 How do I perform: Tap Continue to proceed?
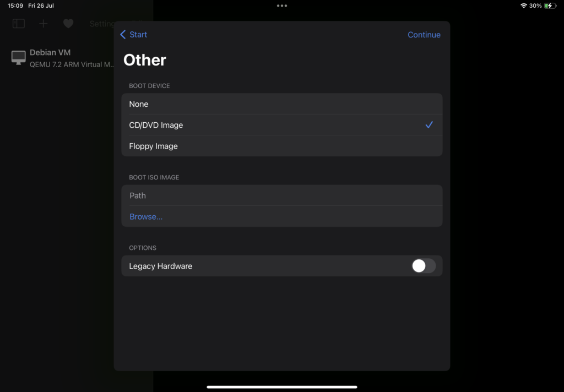424,35
